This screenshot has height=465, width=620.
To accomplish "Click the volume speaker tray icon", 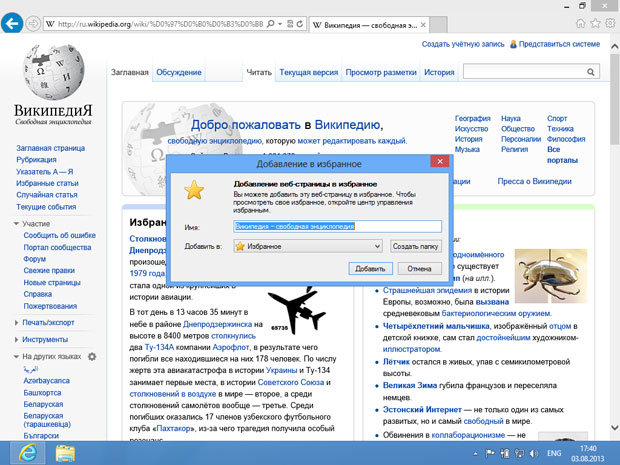I will coord(534,453).
